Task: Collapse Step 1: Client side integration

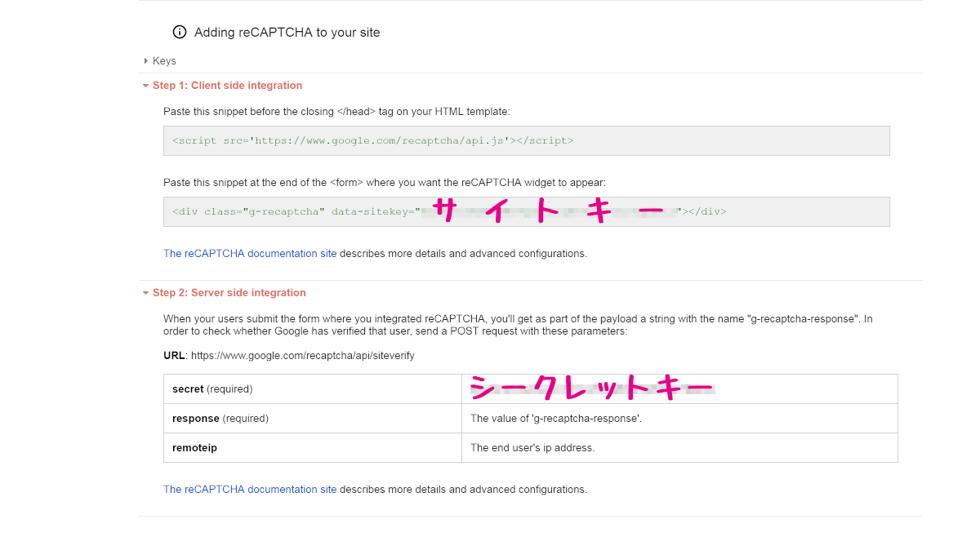Action: click(222, 86)
